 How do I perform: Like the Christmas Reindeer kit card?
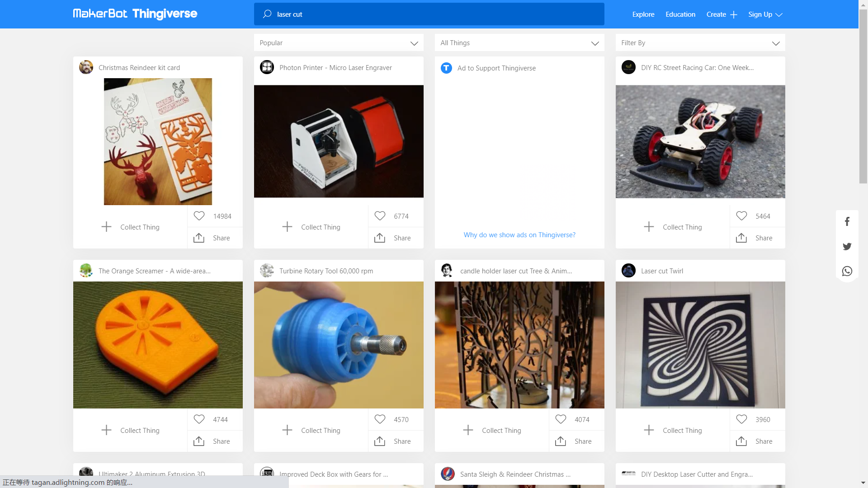coord(199,216)
